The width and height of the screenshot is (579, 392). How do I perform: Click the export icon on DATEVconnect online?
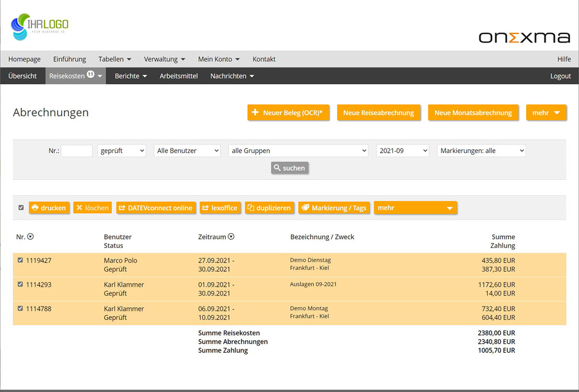(x=122, y=208)
